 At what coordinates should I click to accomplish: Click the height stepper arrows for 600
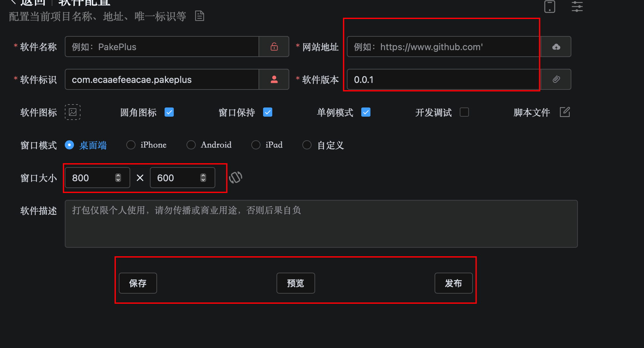203,178
